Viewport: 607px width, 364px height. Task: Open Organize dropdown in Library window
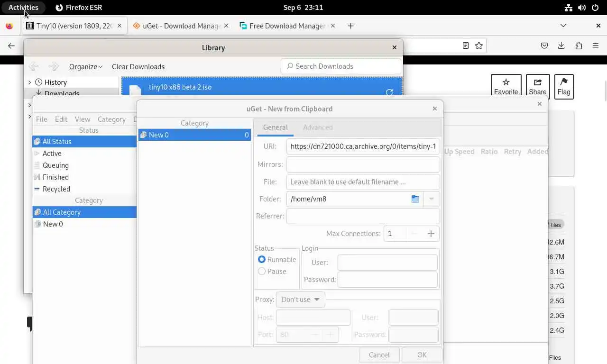click(86, 67)
